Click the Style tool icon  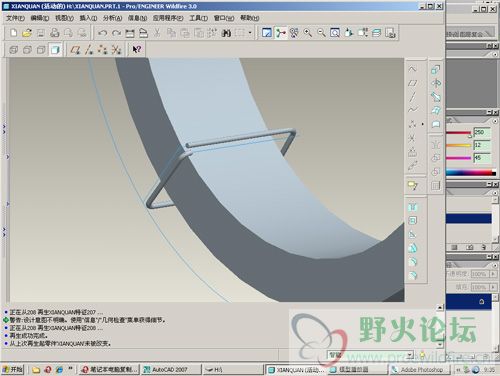click(x=436, y=124)
